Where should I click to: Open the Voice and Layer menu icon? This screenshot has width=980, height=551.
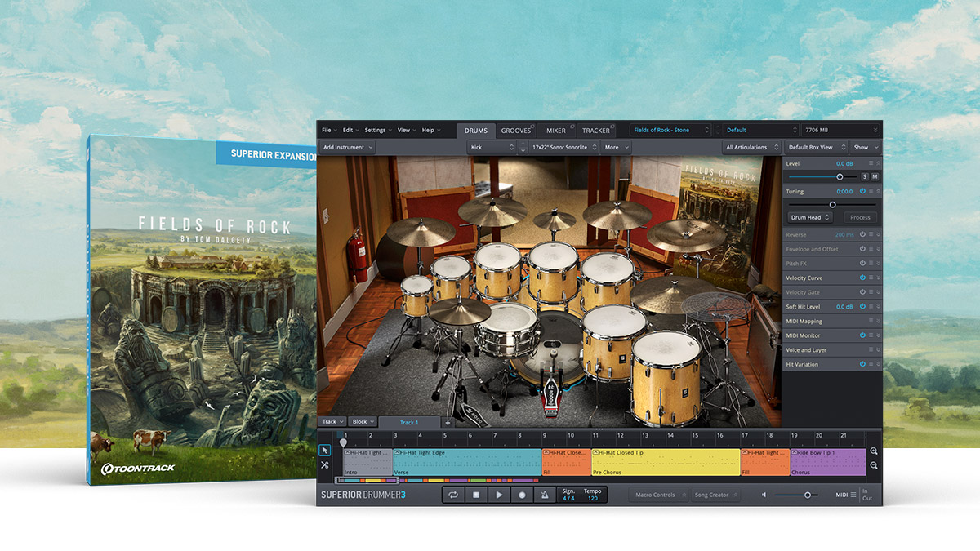pos(871,350)
